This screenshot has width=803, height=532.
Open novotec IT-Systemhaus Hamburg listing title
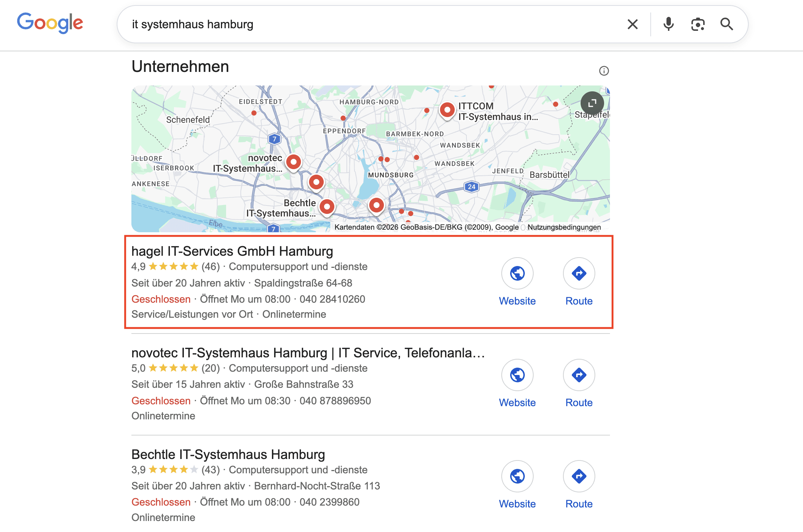coord(308,353)
